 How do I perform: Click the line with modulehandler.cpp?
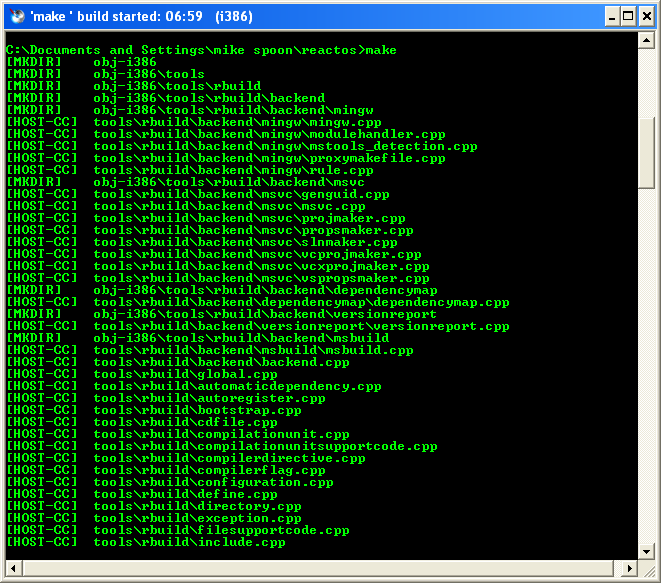226,134
